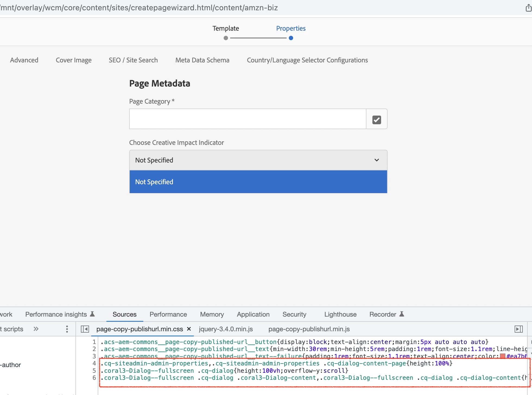Image resolution: width=532 pixels, height=395 pixels.
Task: Close the page-copy-publishurl.min.css file tab
Action: point(189,329)
